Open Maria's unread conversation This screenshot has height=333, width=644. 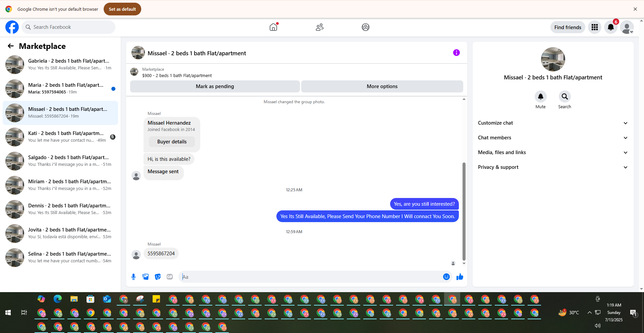(x=60, y=88)
